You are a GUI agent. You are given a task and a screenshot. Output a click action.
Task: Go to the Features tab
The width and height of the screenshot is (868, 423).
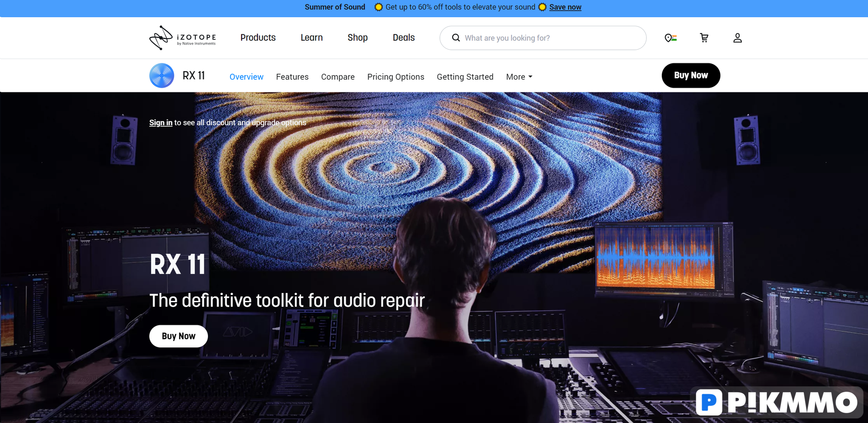tap(292, 77)
